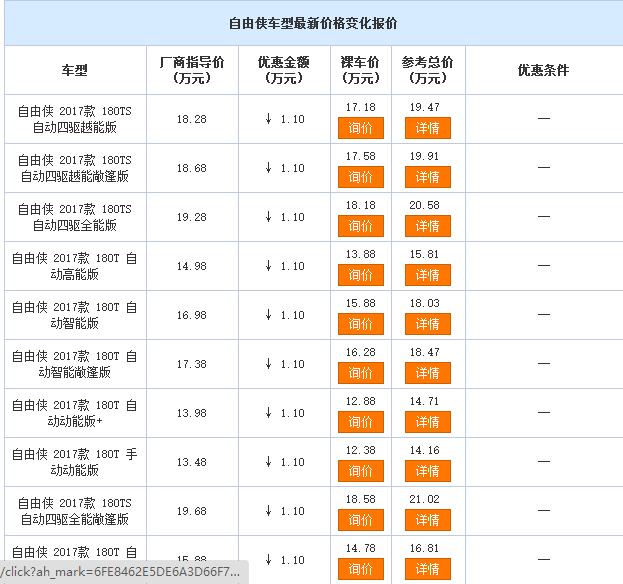The height and width of the screenshot is (584, 623).
Task: Click guide price 13.98
Action: pyautogui.click(x=192, y=413)
